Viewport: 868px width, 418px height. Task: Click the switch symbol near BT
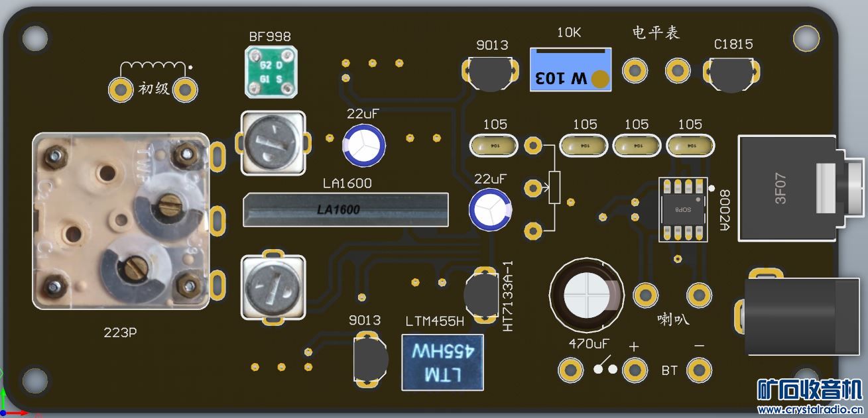click(606, 366)
